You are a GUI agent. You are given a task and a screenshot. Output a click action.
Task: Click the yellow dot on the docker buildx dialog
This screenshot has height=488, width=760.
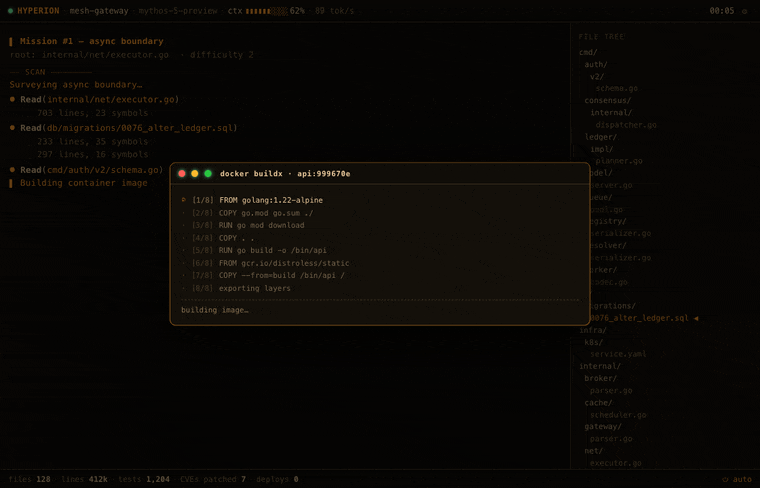195,173
